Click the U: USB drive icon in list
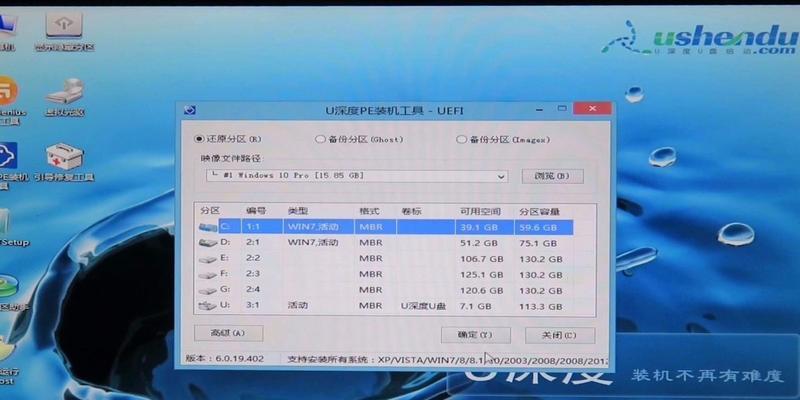800x400 pixels. [207, 306]
